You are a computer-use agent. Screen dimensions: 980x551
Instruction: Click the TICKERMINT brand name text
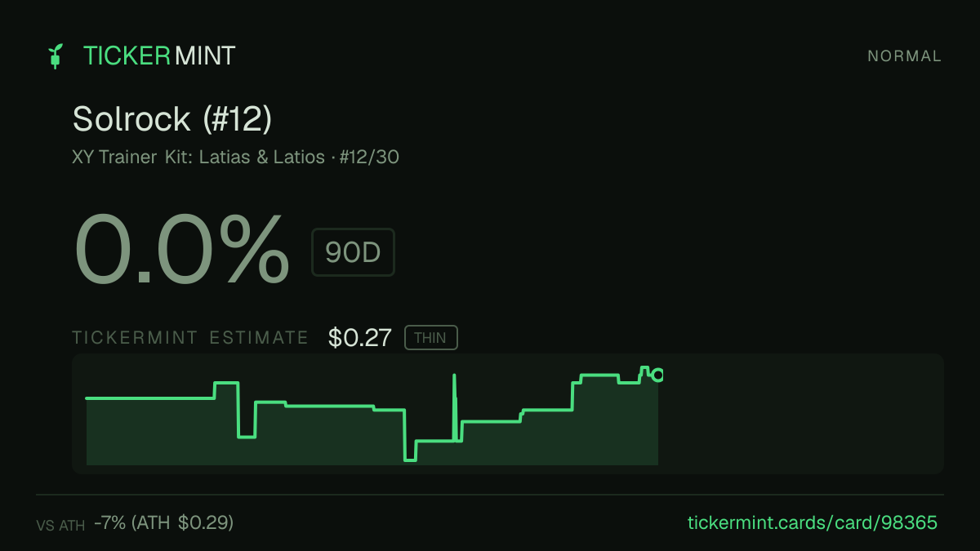coord(159,56)
